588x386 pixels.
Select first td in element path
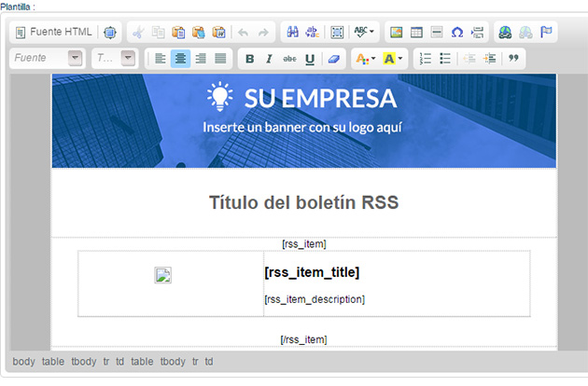(119, 362)
